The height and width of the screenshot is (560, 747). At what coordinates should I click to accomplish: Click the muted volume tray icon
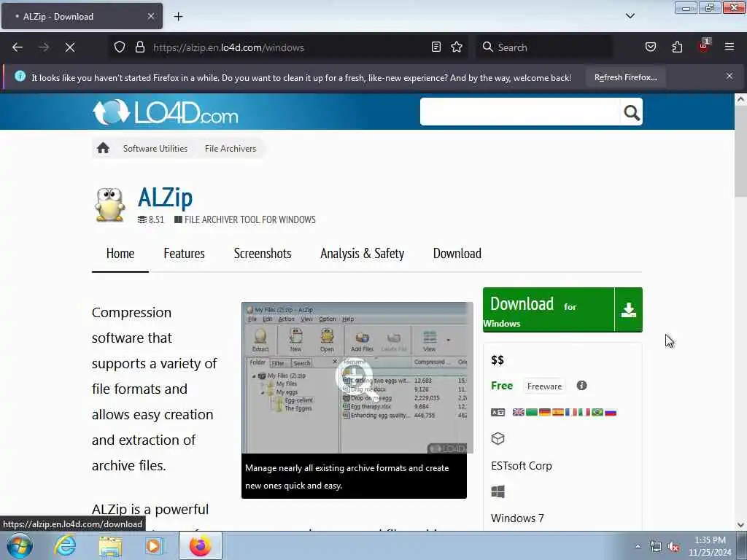tap(673, 547)
